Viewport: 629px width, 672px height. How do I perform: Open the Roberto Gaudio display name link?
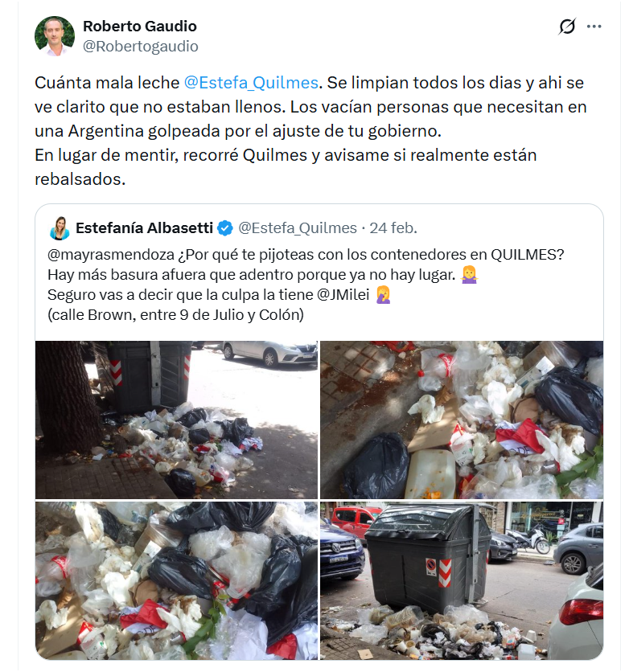(x=140, y=27)
